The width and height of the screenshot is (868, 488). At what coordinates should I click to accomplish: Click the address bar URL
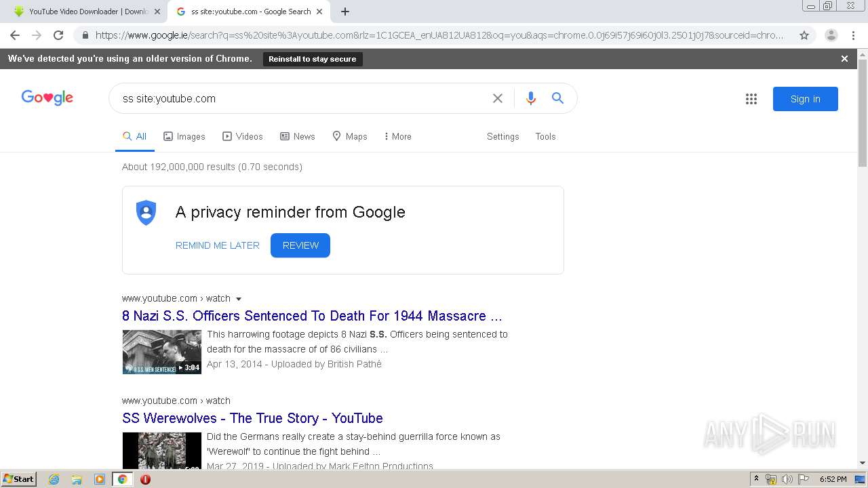point(439,35)
